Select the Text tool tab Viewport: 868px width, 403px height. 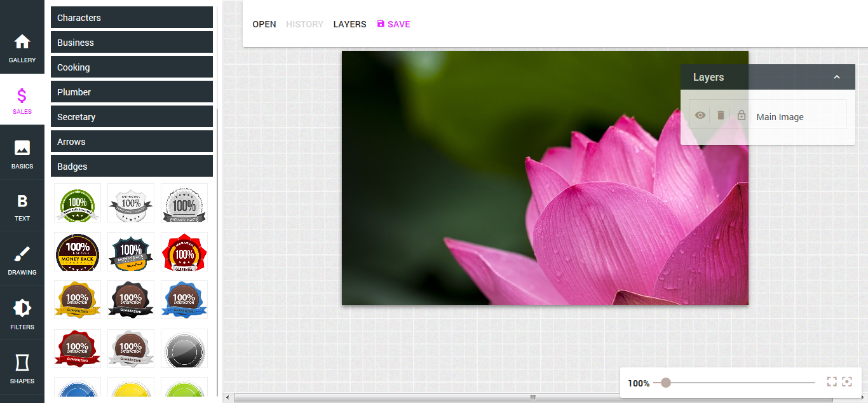pos(22,207)
